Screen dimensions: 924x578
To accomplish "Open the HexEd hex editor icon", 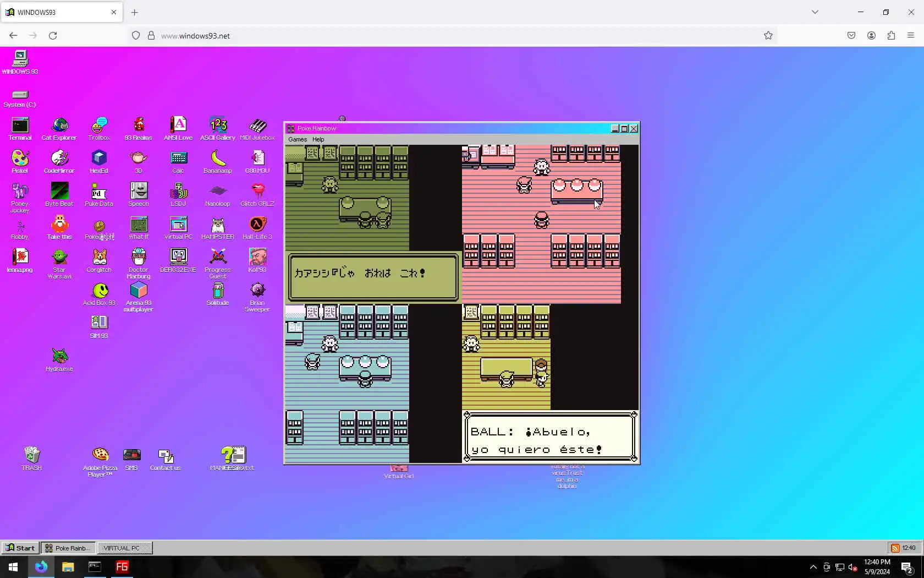I will pyautogui.click(x=99, y=162).
